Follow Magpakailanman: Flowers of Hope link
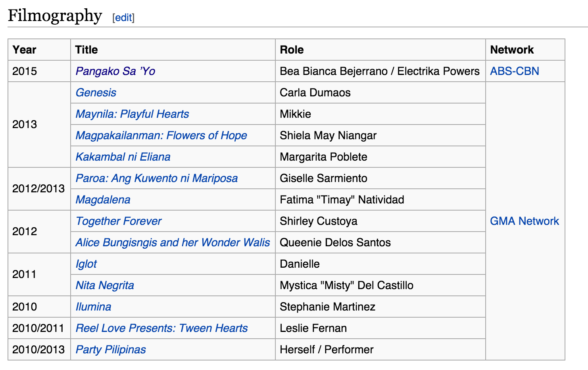This screenshot has width=588, height=370. pyautogui.click(x=161, y=136)
